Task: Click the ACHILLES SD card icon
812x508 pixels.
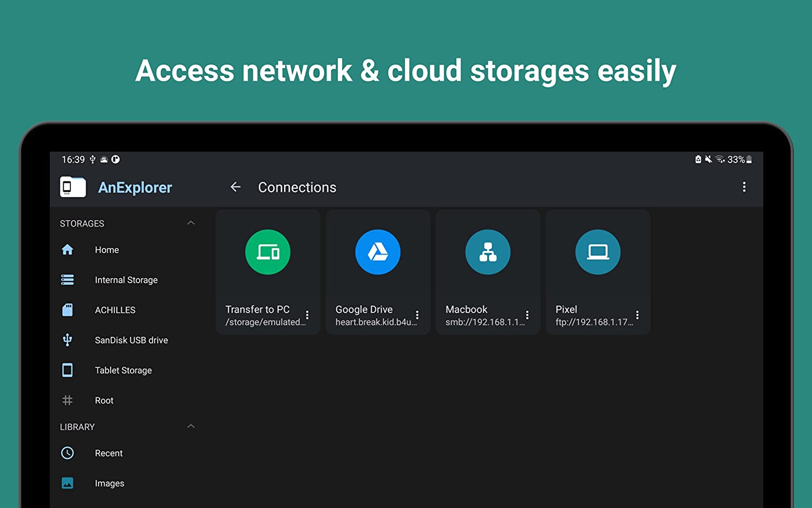Action: click(67, 310)
